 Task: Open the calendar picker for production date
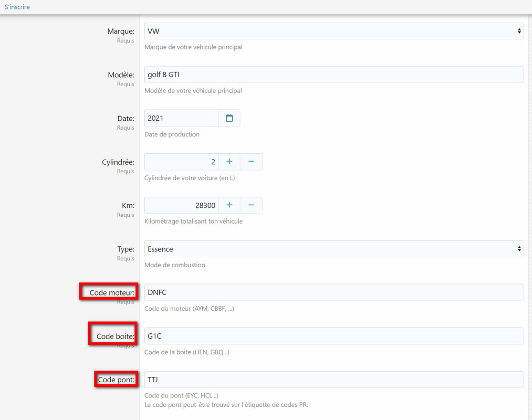click(230, 118)
